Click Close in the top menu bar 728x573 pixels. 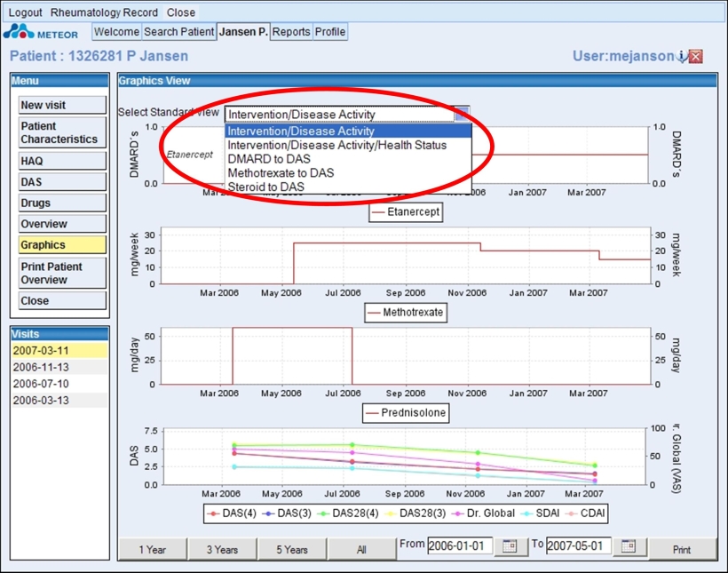[x=181, y=12]
